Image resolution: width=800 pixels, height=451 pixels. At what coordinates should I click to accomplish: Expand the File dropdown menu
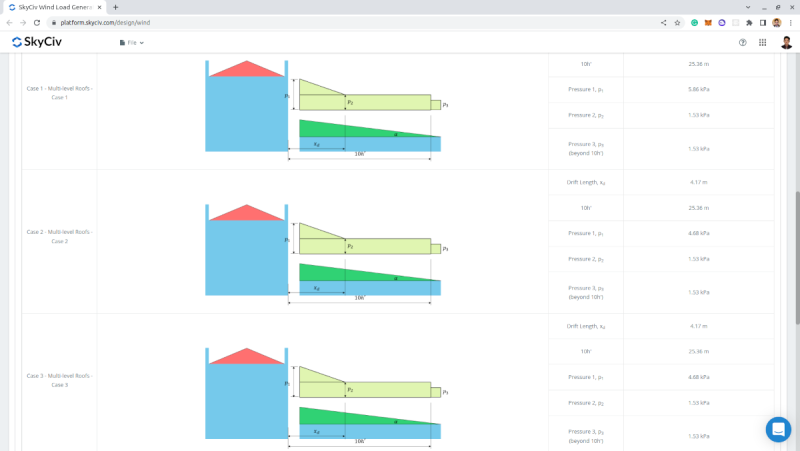click(132, 43)
